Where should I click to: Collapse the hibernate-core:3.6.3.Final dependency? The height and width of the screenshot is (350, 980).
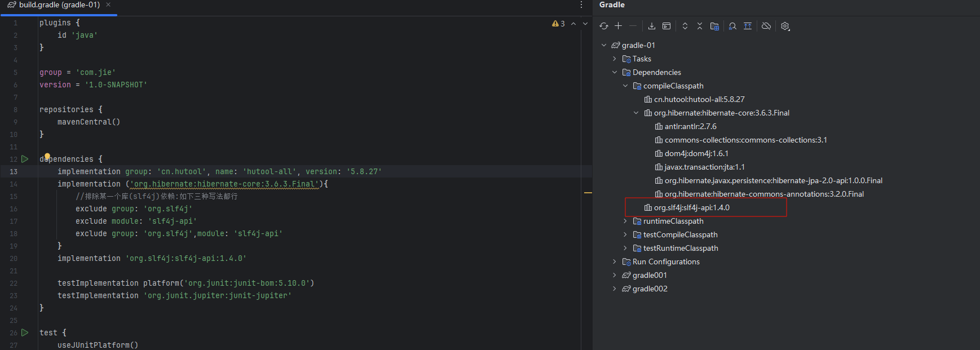tap(636, 113)
